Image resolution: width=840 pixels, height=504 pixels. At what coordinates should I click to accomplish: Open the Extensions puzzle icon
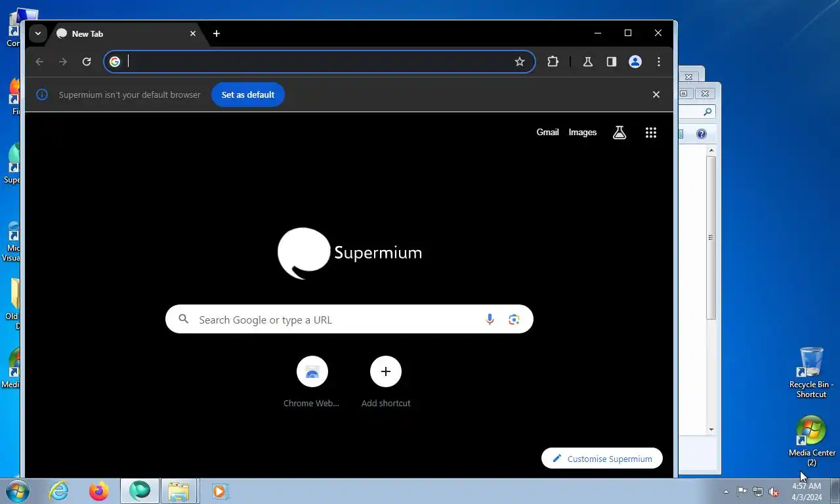(x=553, y=62)
